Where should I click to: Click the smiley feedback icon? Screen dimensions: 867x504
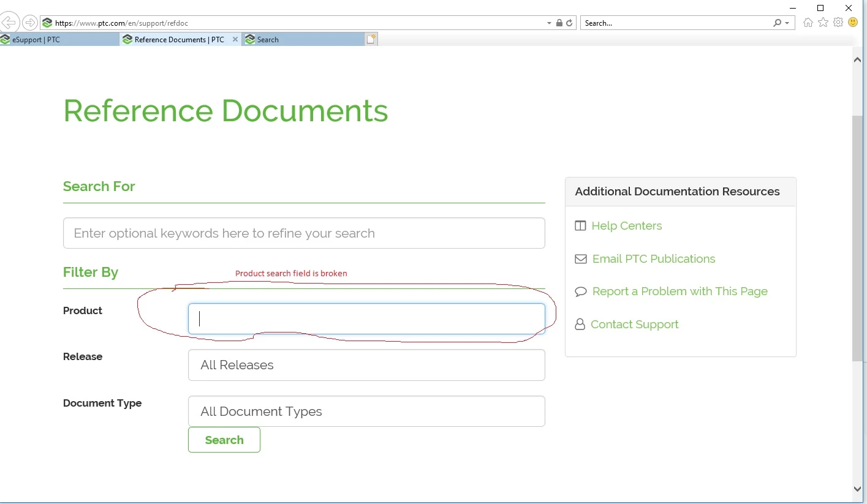click(853, 23)
